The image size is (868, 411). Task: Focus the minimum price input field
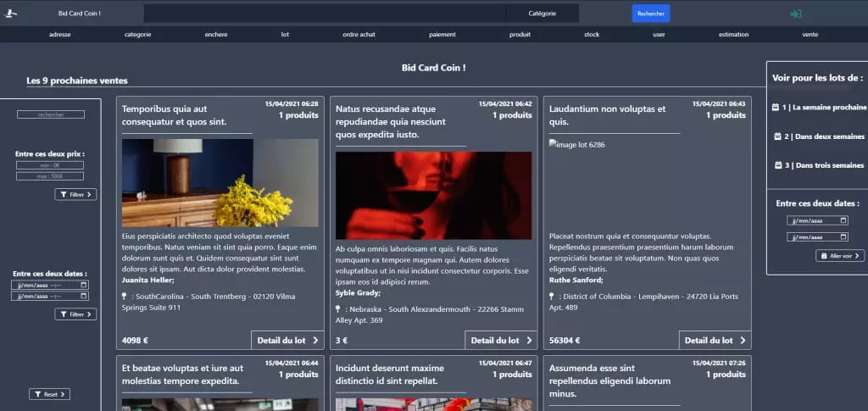point(50,165)
